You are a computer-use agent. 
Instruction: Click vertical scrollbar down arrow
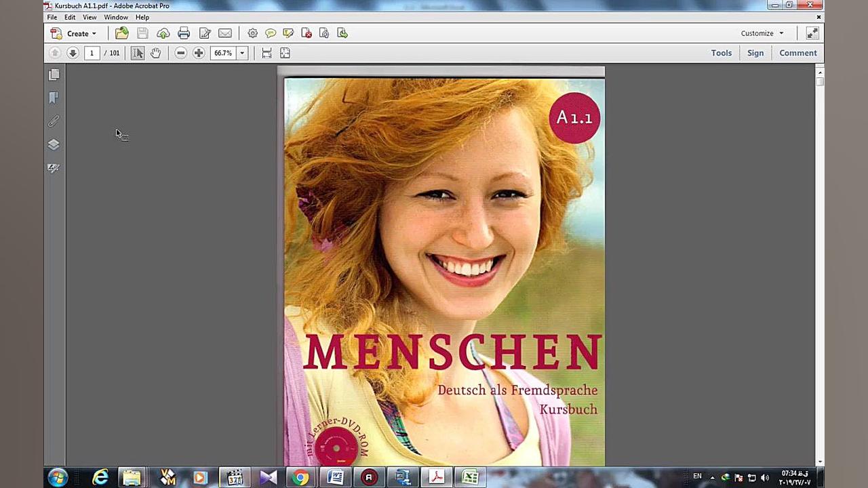click(820, 462)
